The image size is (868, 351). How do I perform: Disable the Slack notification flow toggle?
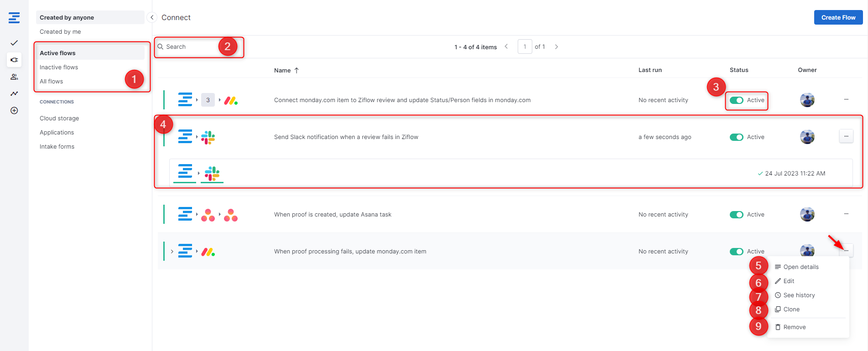(736, 137)
